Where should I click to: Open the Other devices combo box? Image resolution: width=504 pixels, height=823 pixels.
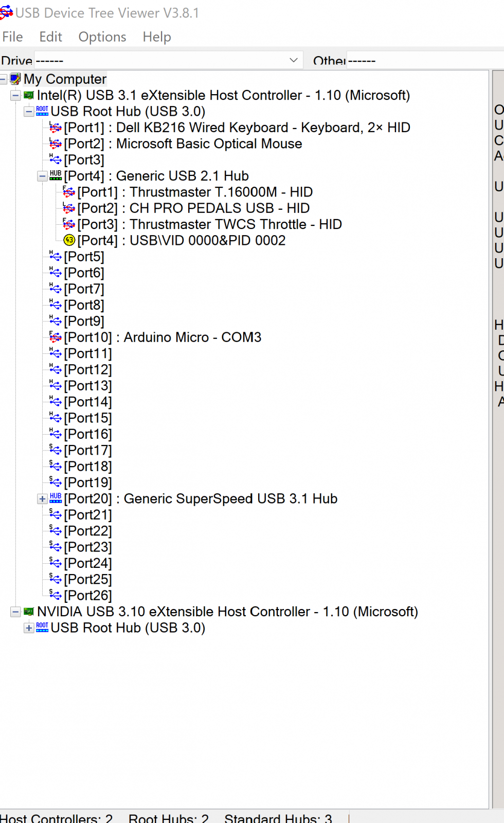tap(425, 60)
